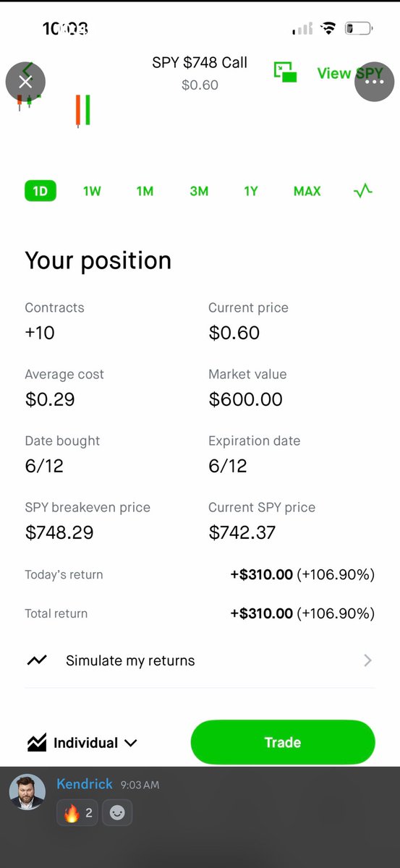Open Simulate my returns chevron

pyautogui.click(x=367, y=660)
